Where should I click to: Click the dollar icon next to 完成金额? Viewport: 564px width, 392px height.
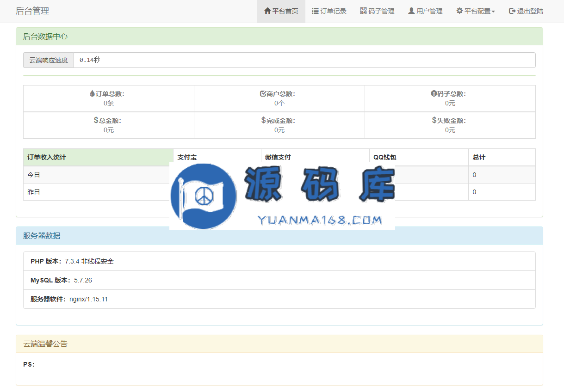coord(263,120)
